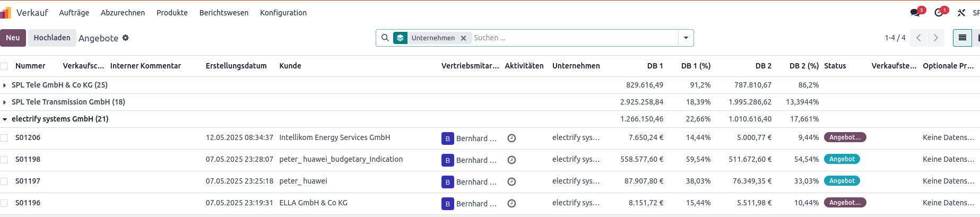Click customer peter_huawei_budgetary_Indication
Viewport: 980px width, 217px height.
pos(341,159)
